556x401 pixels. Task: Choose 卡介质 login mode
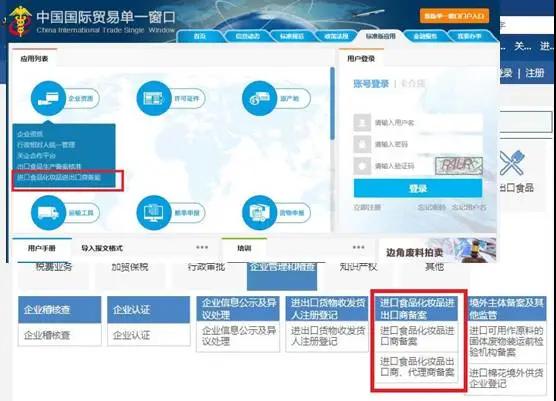pos(413,84)
